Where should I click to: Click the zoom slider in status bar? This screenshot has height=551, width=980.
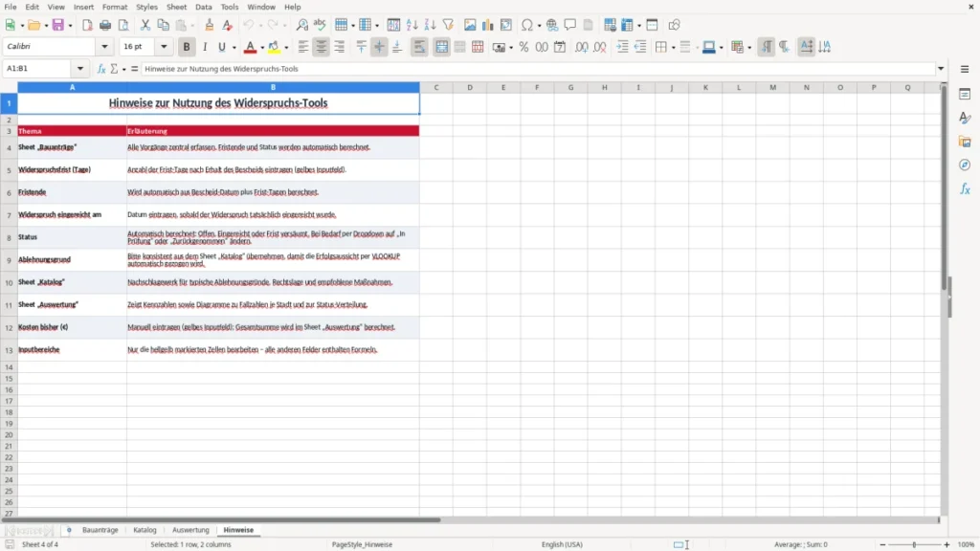[x=914, y=544]
